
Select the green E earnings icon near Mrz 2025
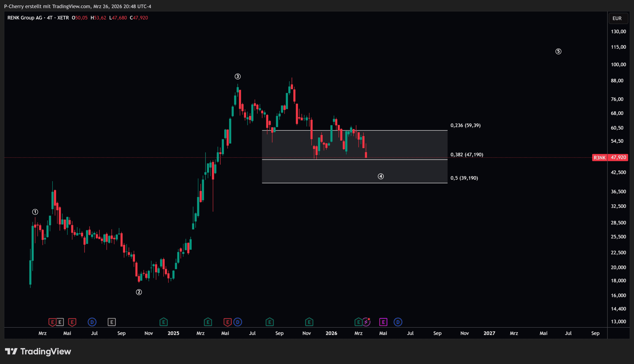[208, 322]
